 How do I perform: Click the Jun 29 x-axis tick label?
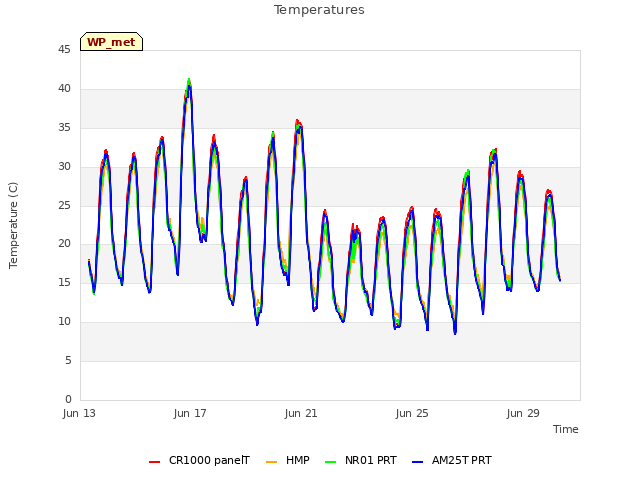[523, 413]
